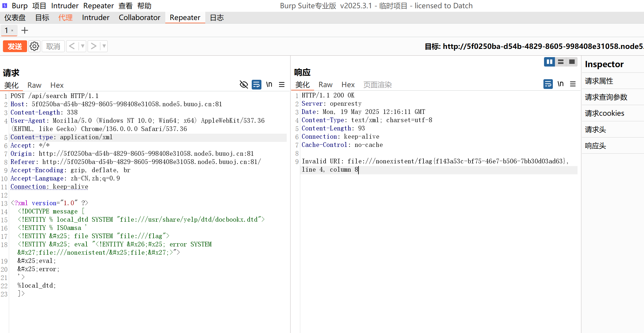Click the add new Repeater tab plus icon

click(x=25, y=30)
